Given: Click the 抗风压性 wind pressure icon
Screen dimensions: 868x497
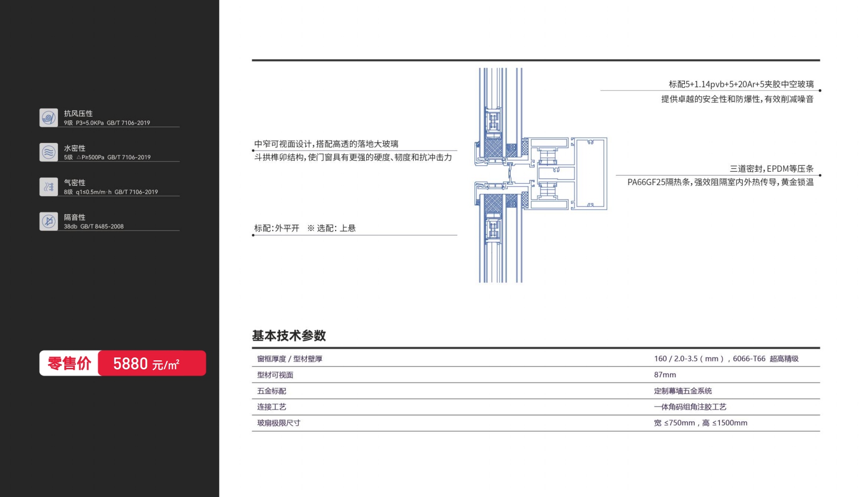Looking at the screenshot, I should point(48,118).
